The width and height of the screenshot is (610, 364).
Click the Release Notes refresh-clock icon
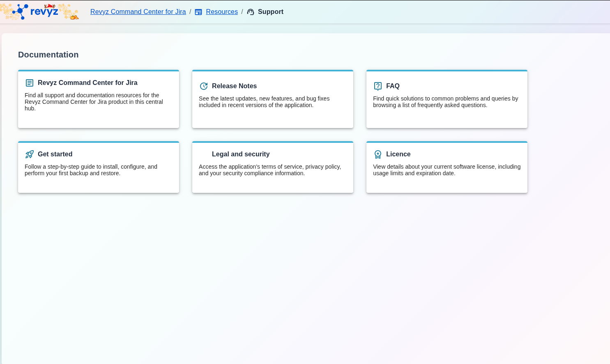[x=204, y=86]
